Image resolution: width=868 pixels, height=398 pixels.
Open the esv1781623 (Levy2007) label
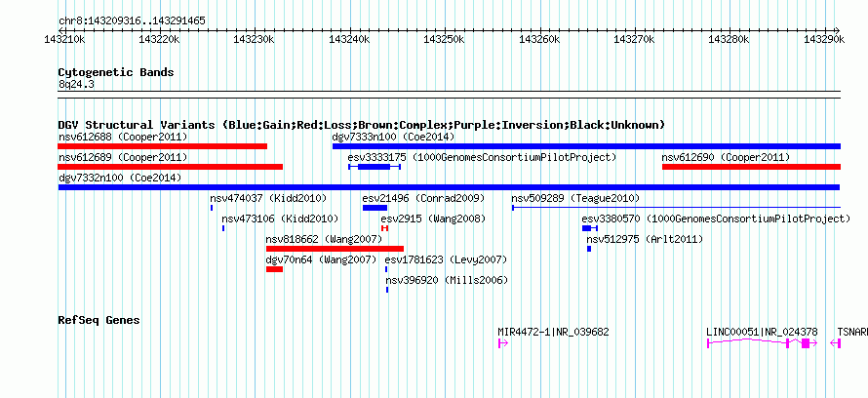(446, 259)
